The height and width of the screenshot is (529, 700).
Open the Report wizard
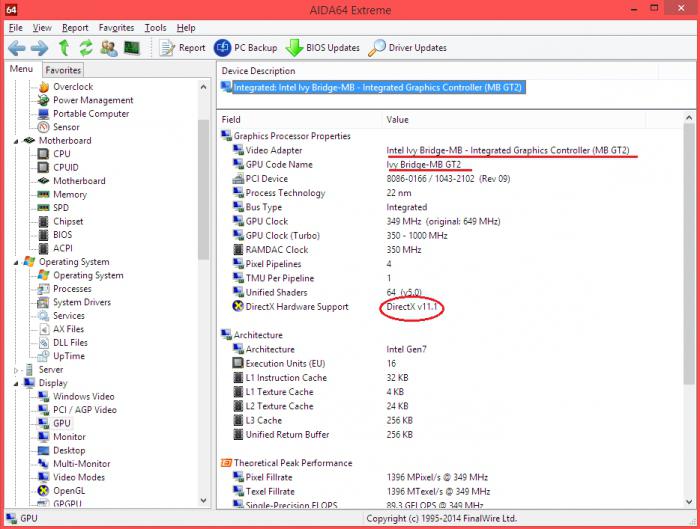[182, 48]
